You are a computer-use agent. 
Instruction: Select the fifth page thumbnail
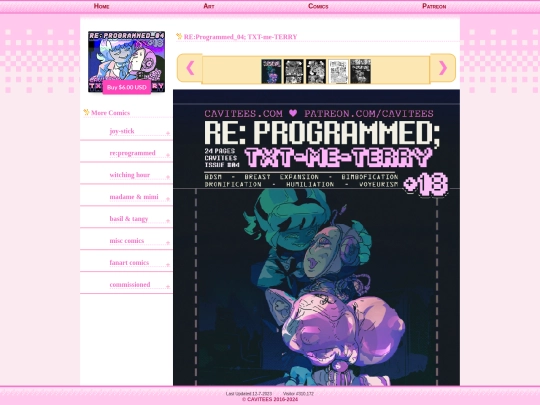tap(360, 71)
